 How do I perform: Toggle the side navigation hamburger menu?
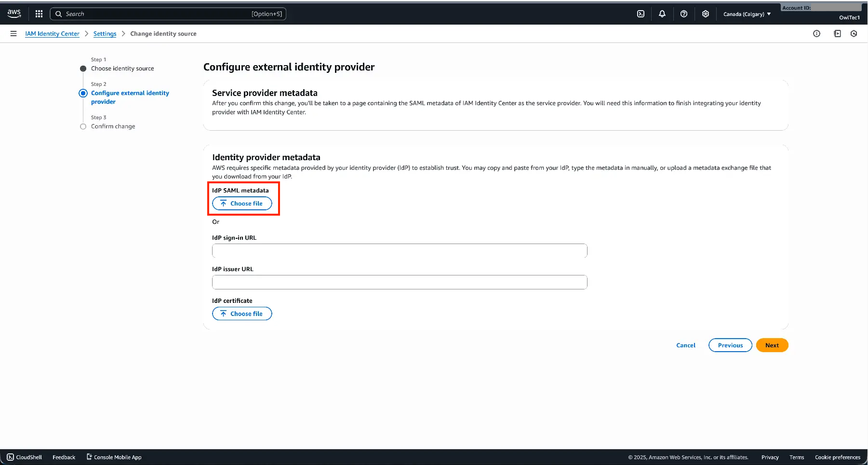(x=13, y=34)
